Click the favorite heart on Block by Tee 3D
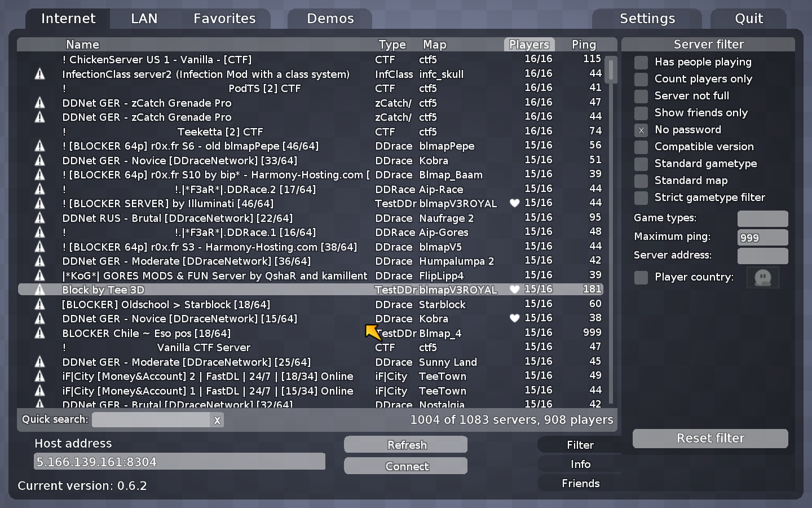This screenshot has width=812, height=508. [514, 290]
